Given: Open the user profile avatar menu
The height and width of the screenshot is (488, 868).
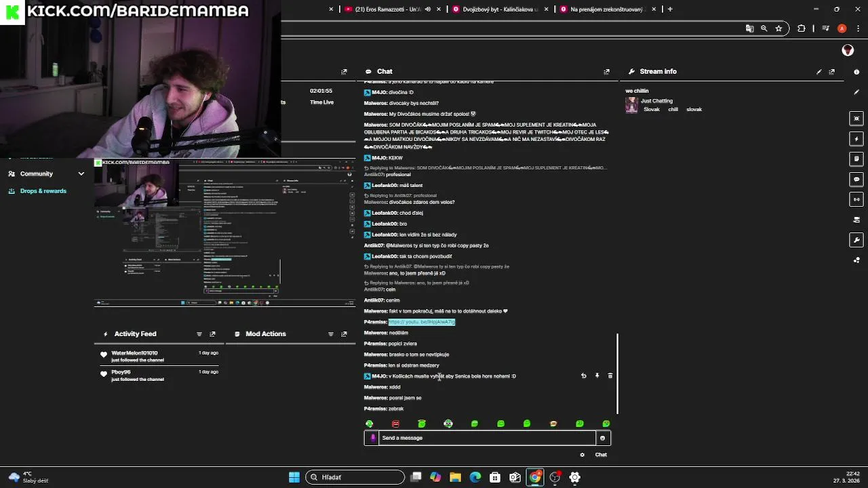Looking at the screenshot, I should [x=848, y=50].
